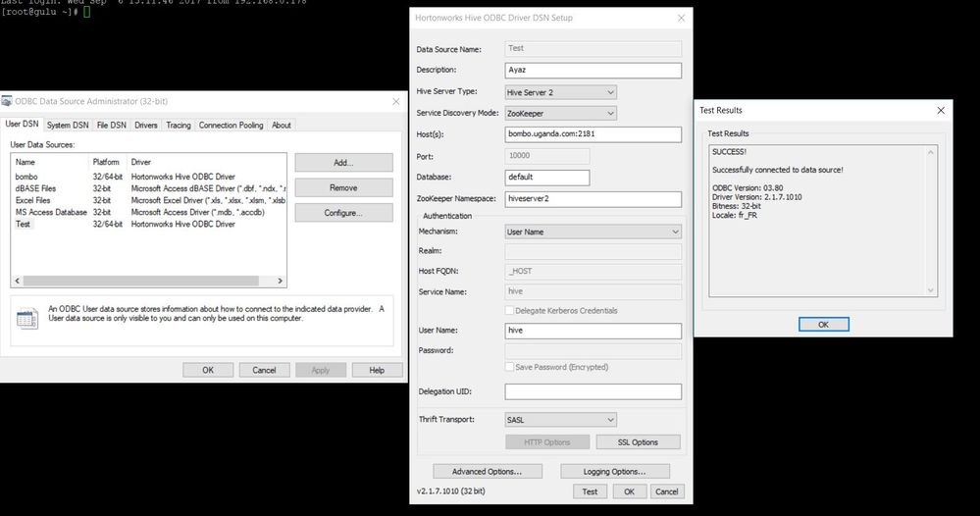
Task: Toggle Save Password (Encrypted) checkbox
Action: (509, 367)
